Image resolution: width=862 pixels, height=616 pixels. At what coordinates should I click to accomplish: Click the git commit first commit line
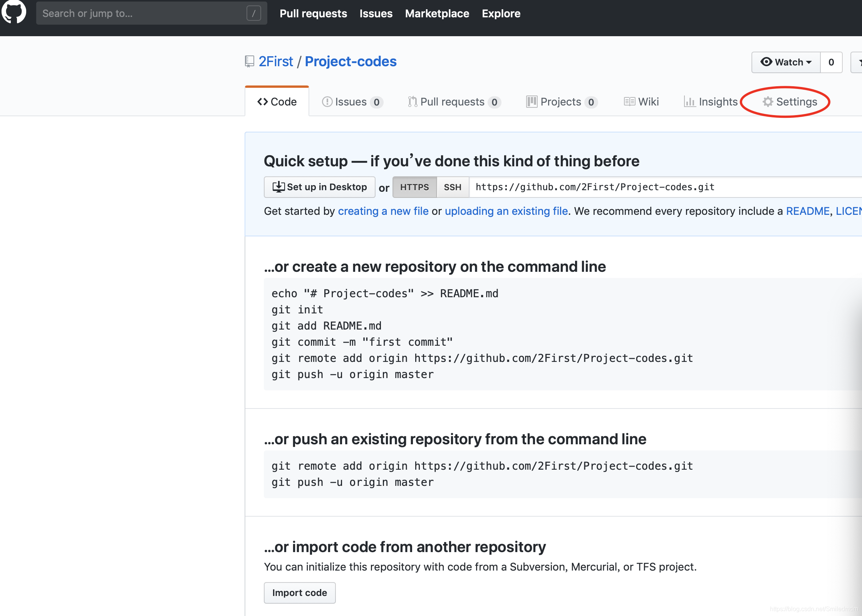click(x=362, y=342)
